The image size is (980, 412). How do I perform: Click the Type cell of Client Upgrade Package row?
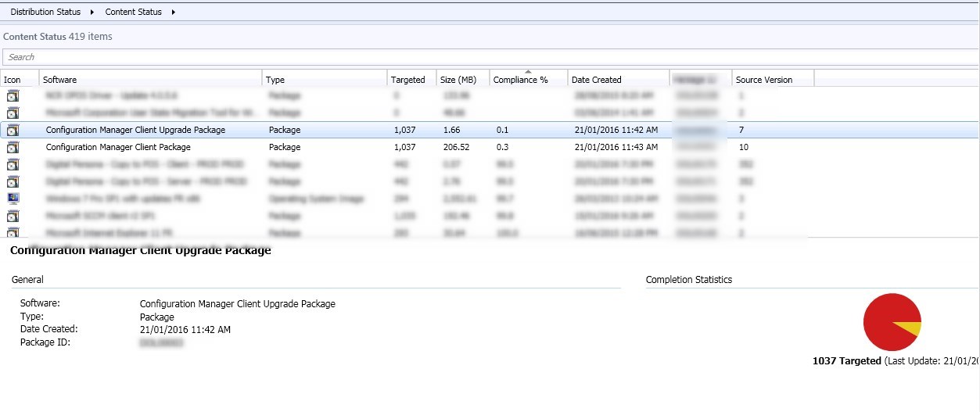(284, 130)
